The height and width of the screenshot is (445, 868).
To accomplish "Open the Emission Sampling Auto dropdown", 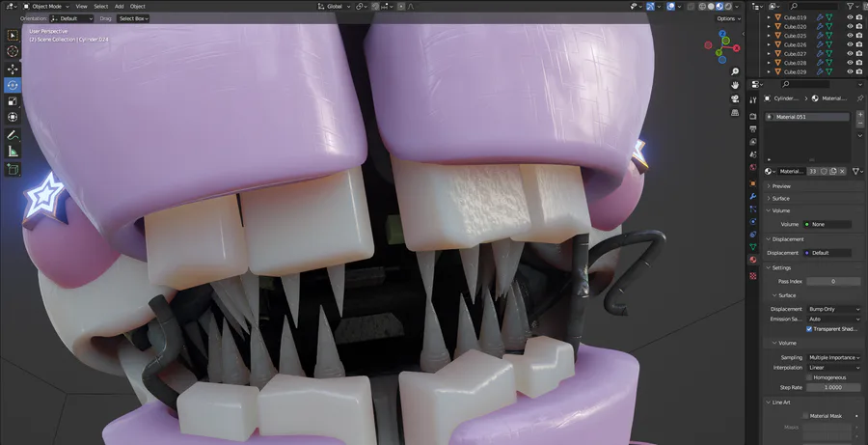I will (x=833, y=320).
